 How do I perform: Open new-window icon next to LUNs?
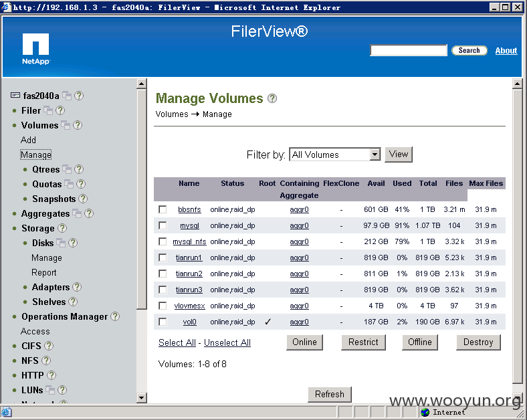[50, 390]
